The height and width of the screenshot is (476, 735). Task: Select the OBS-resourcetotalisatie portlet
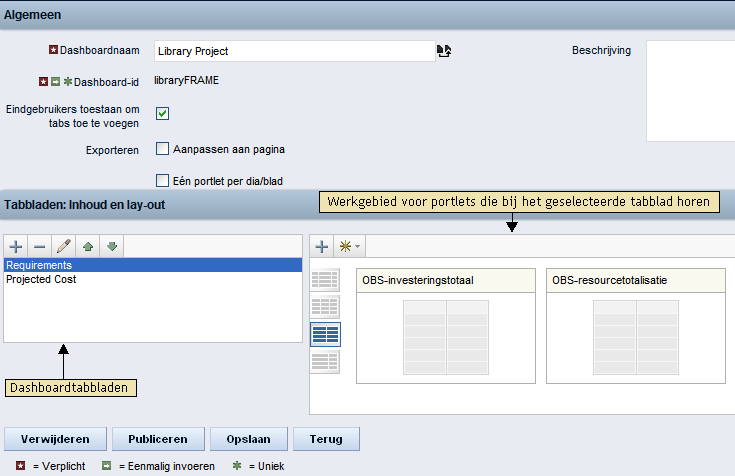coord(636,326)
